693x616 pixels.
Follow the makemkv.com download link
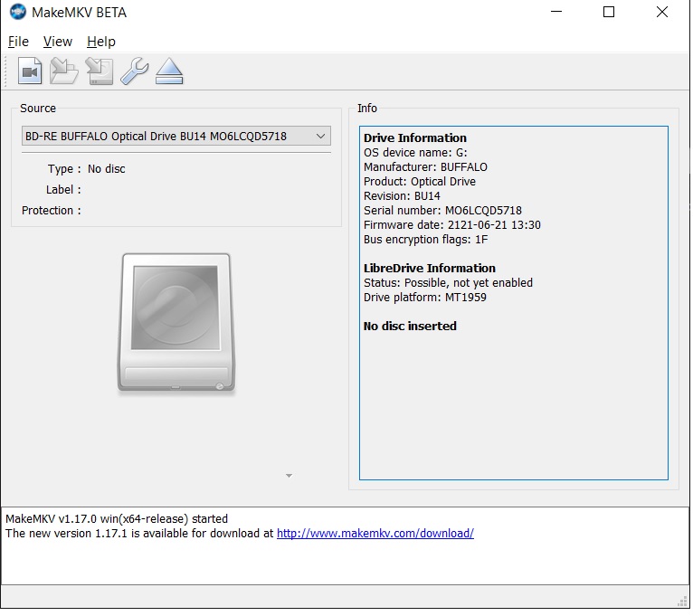(375, 534)
